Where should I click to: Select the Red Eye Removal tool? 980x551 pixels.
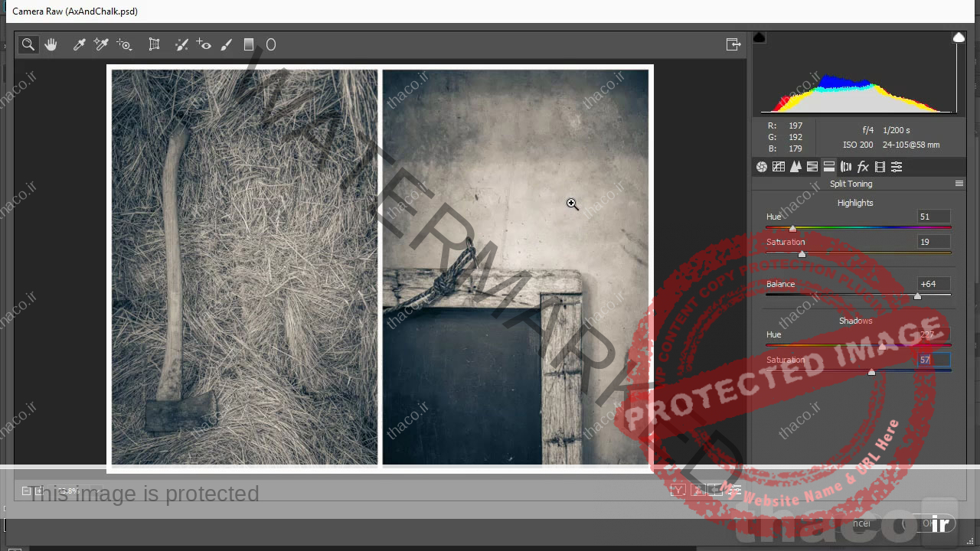click(x=204, y=44)
